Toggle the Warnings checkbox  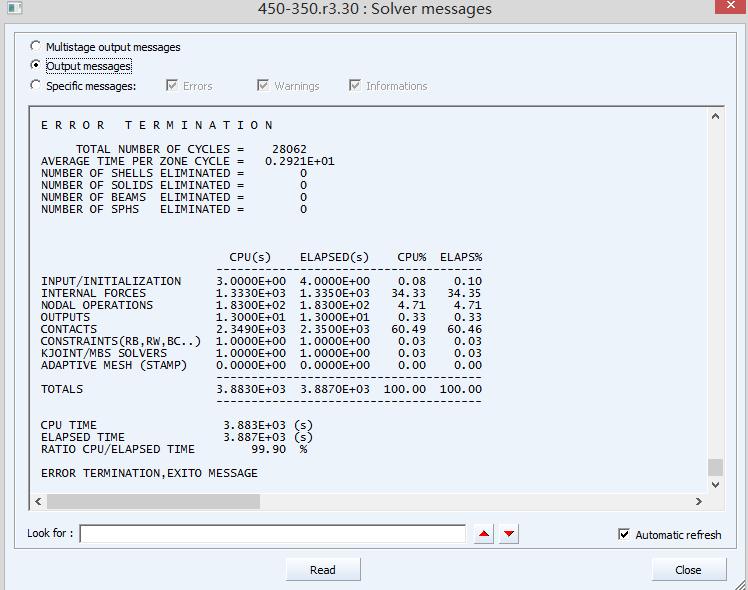click(x=263, y=86)
